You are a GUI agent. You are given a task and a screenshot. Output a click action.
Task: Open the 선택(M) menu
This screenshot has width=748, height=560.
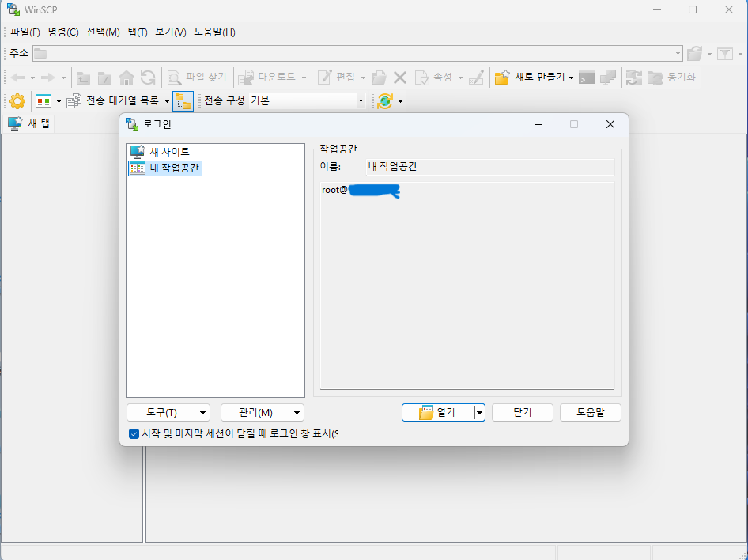(x=103, y=32)
